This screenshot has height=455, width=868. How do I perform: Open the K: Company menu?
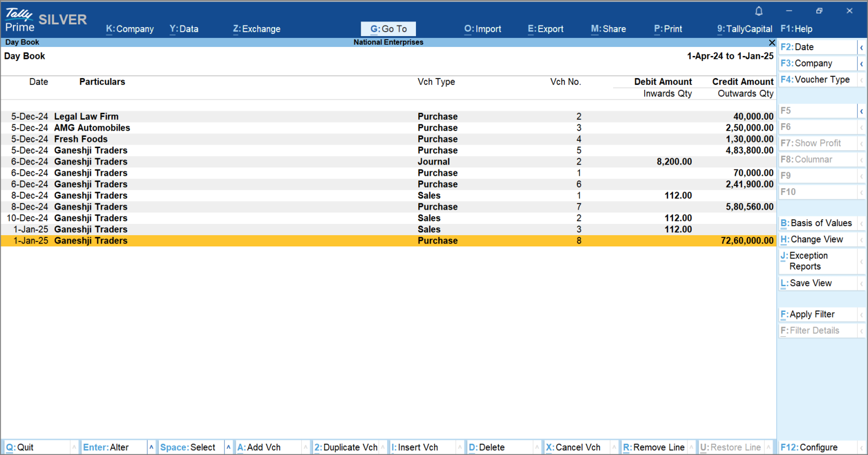(x=130, y=28)
